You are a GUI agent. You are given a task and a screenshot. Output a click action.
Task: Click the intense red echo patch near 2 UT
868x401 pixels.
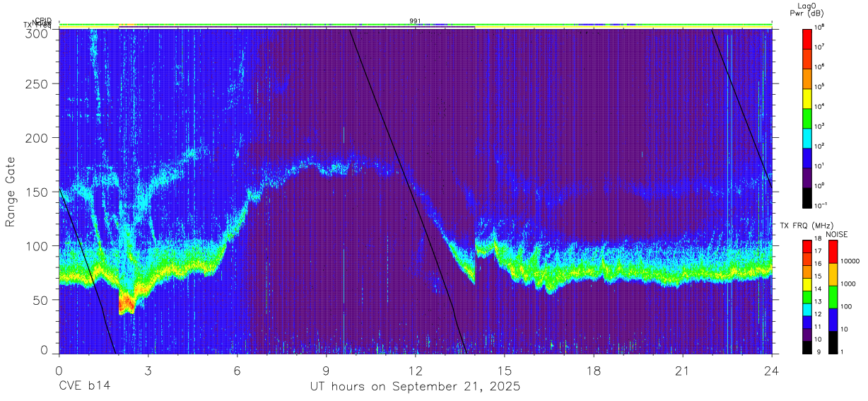[x=127, y=303]
